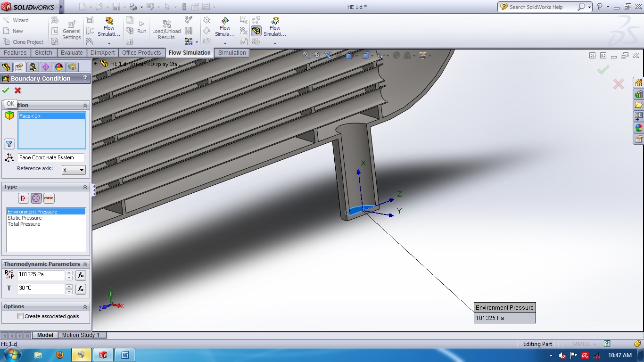Click the Face Coordinate System field
Screen dimensions: 644x362
[51, 157]
